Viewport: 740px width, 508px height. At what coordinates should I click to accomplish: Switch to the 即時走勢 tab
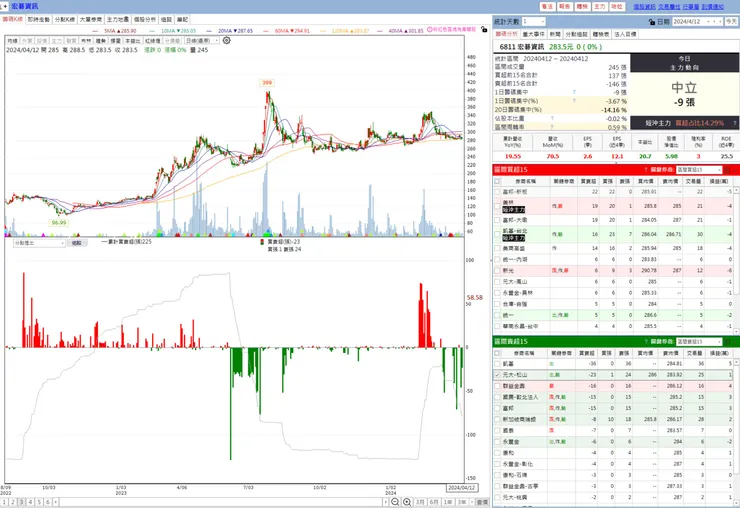coord(38,20)
